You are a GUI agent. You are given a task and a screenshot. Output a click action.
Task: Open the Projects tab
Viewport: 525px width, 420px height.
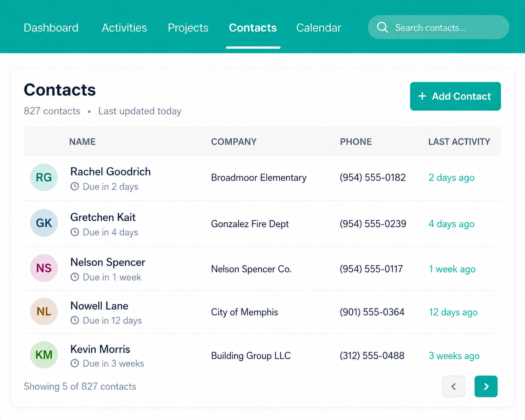pyautogui.click(x=188, y=28)
